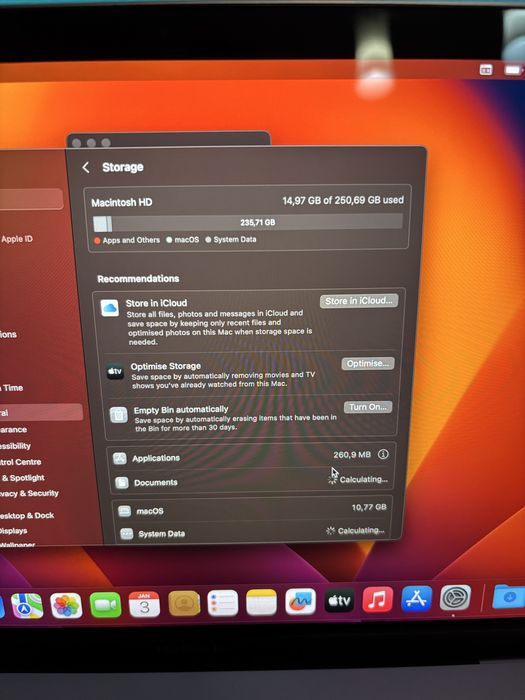Click the Apple TV icon beside Optimise Storage

[115, 371]
